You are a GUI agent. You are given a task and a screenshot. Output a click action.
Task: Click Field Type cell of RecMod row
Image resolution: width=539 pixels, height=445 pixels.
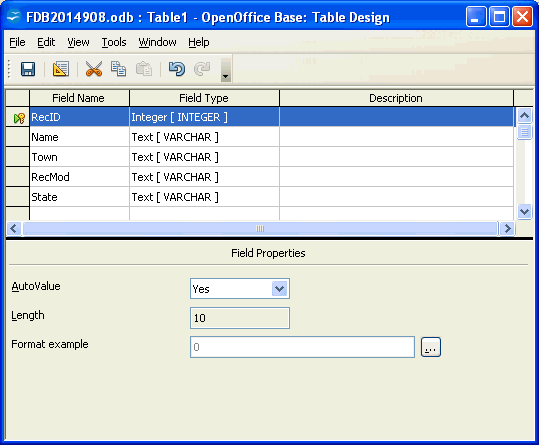point(205,177)
